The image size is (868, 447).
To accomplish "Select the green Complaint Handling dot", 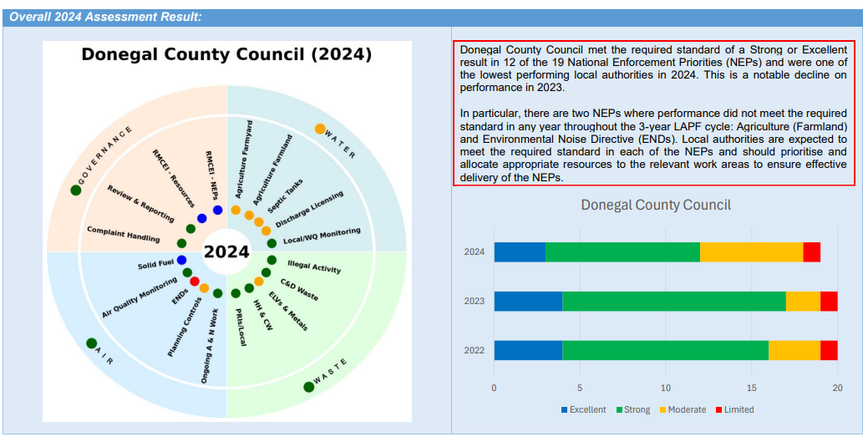I will coord(182,244).
